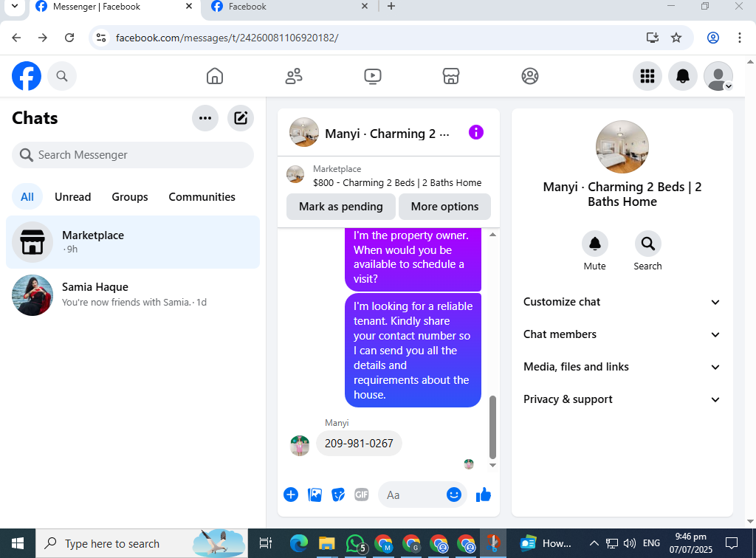Open File Explorer from the taskbar

(x=327, y=543)
